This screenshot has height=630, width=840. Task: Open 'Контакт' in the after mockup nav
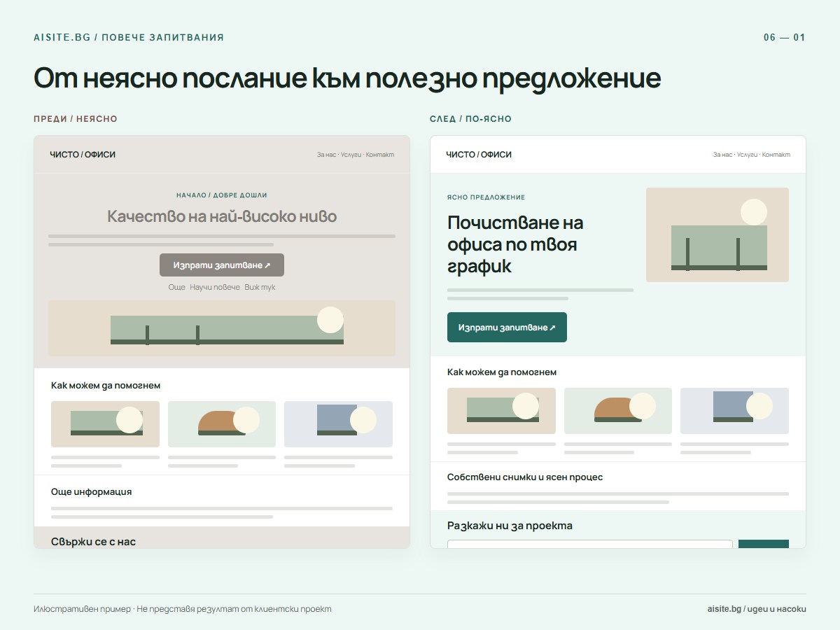click(x=776, y=155)
